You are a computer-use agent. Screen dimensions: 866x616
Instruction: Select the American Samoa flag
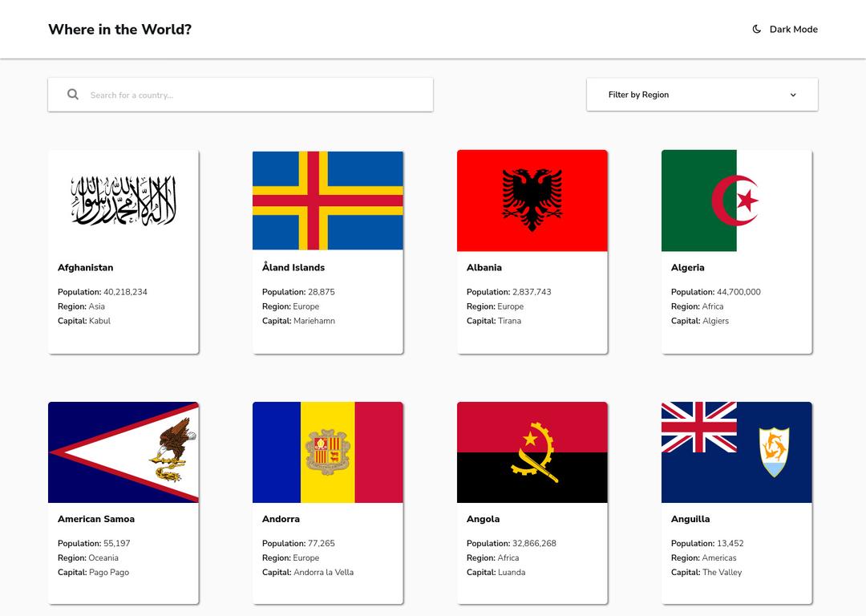tap(123, 452)
